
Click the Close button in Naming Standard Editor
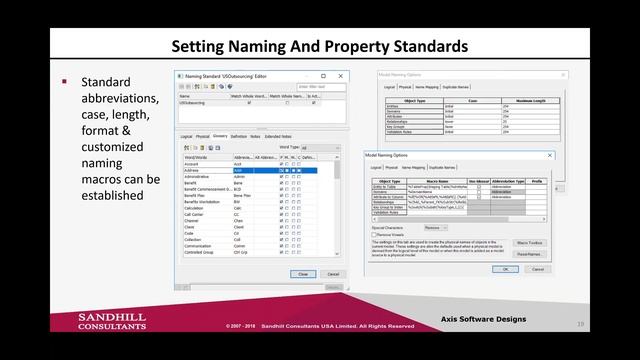[303, 274]
